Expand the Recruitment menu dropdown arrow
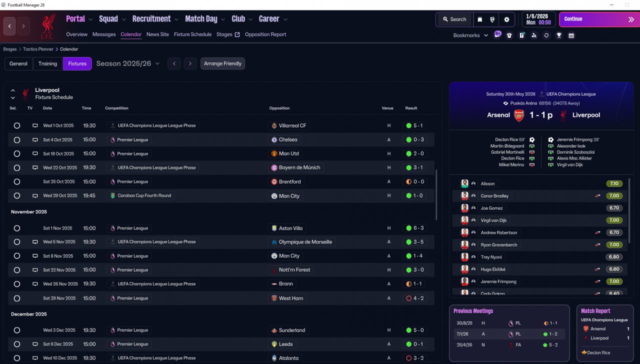This screenshot has height=364, width=640. click(176, 19)
